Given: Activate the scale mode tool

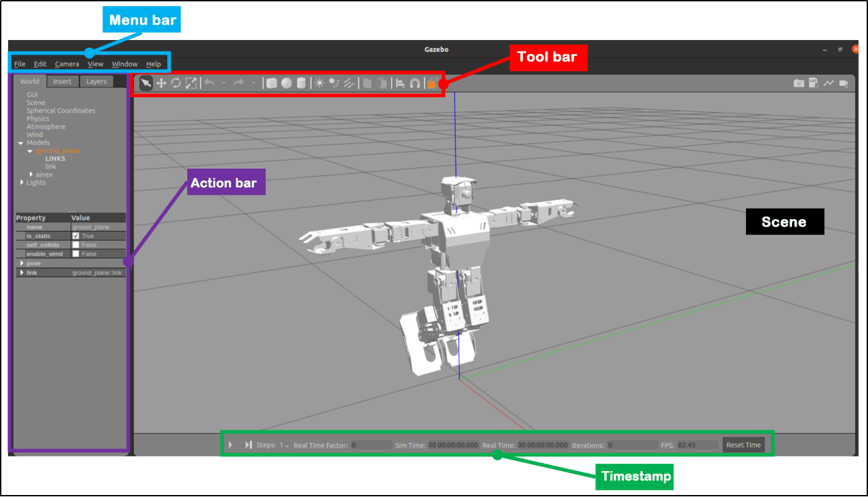Looking at the screenshot, I should 191,83.
